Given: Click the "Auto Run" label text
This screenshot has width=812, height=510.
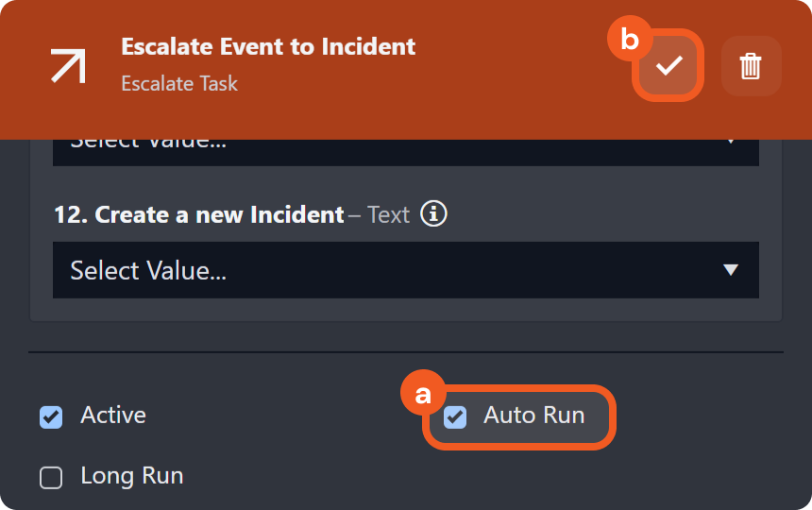Looking at the screenshot, I should click(533, 416).
